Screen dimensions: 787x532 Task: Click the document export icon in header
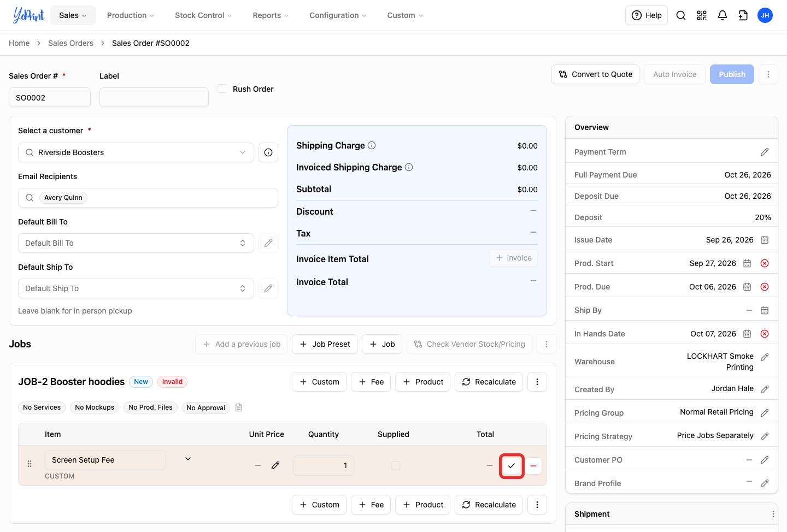click(x=743, y=15)
